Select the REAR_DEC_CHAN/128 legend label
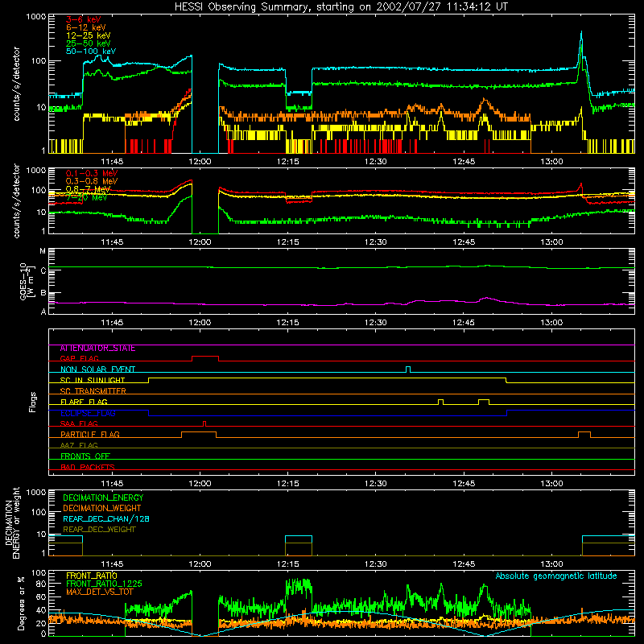The width and height of the screenshot is (644, 644). point(106,519)
